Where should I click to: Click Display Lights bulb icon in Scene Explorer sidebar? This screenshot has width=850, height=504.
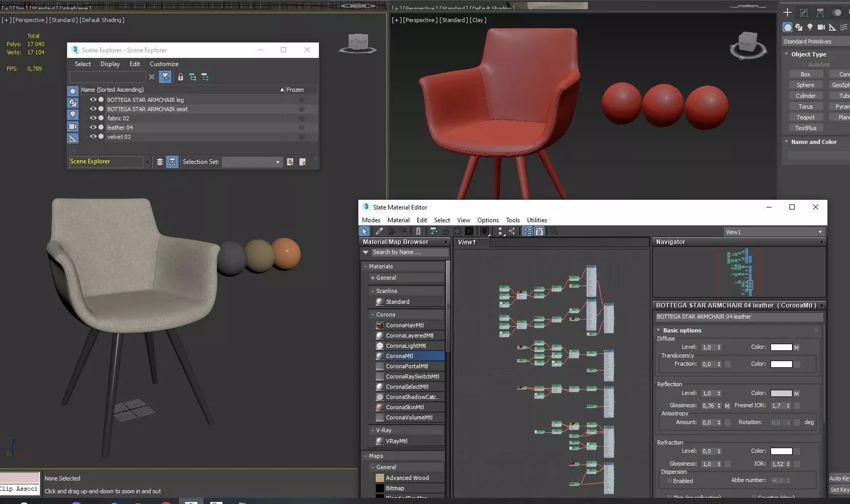[73, 114]
